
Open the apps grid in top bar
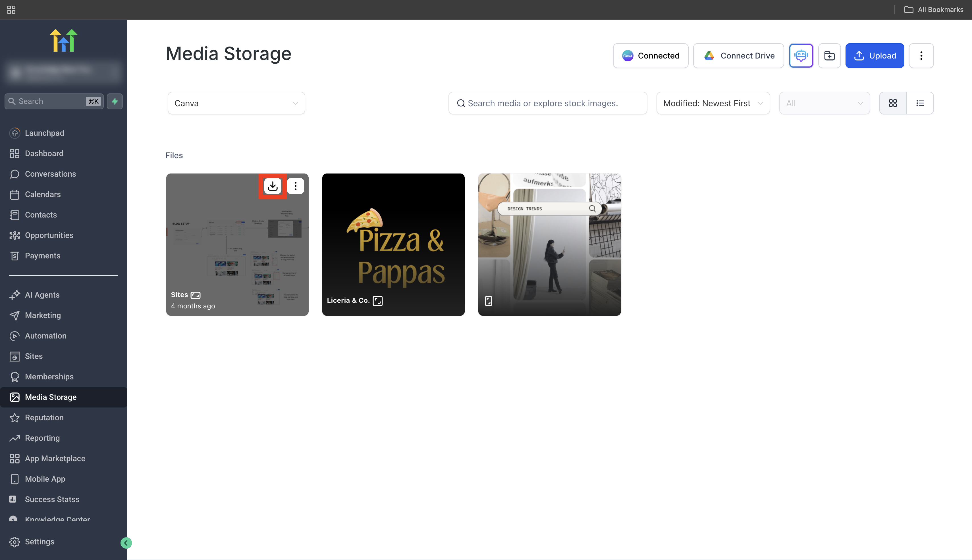tap(11, 10)
